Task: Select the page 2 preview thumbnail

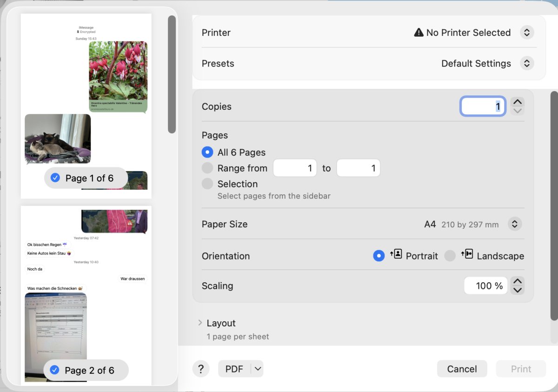Action: [x=86, y=296]
